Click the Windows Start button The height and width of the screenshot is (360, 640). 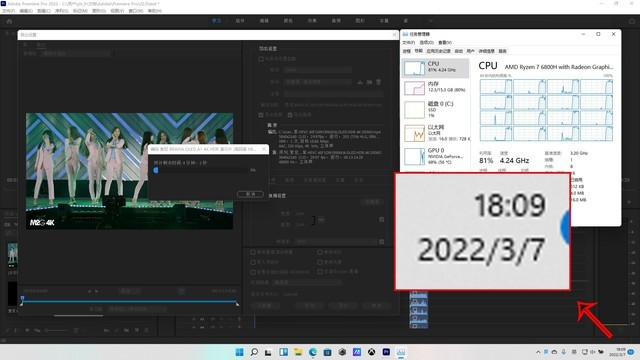click(x=240, y=352)
